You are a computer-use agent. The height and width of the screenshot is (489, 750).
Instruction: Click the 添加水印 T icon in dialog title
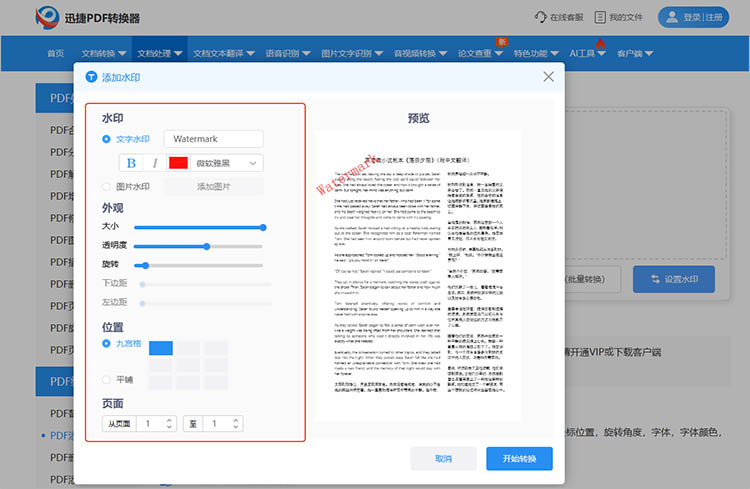point(91,77)
